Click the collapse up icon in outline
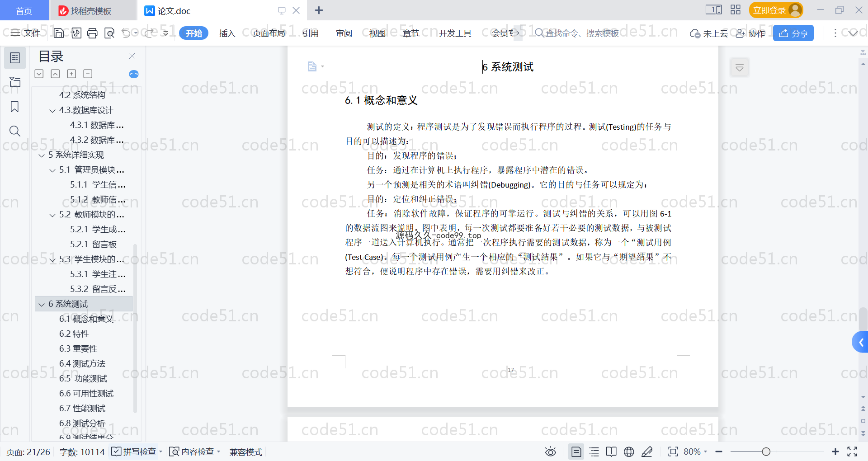Screen dimensions: 868x461 (x=55, y=74)
